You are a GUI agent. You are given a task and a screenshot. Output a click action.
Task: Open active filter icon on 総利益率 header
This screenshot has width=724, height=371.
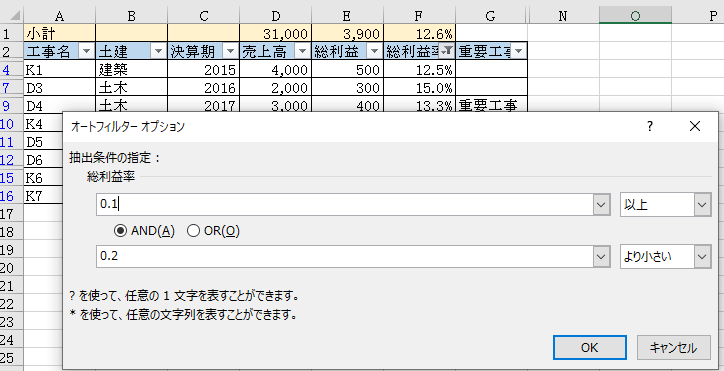[446, 52]
